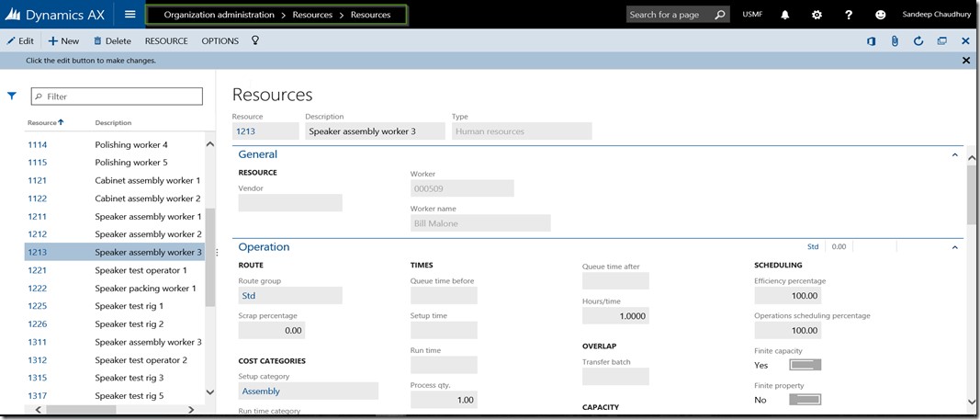Collapse the Operation section
Viewport: 980px width, 420px height.
coord(954,247)
